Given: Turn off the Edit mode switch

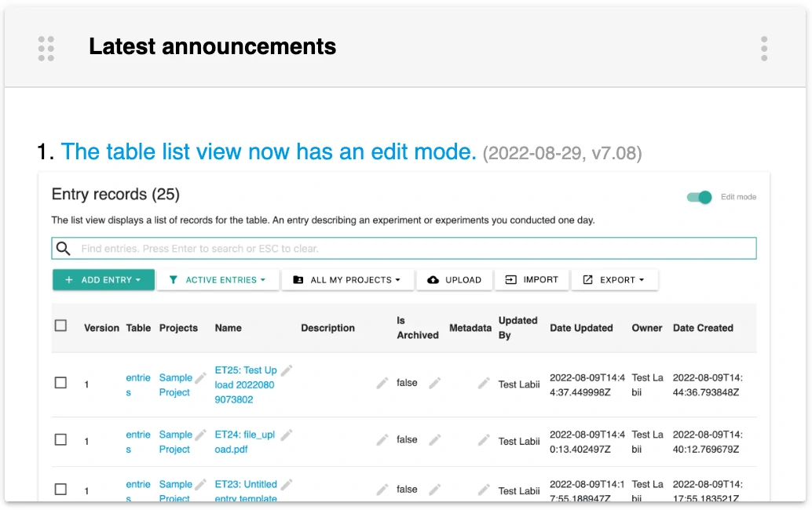Looking at the screenshot, I should [x=700, y=197].
